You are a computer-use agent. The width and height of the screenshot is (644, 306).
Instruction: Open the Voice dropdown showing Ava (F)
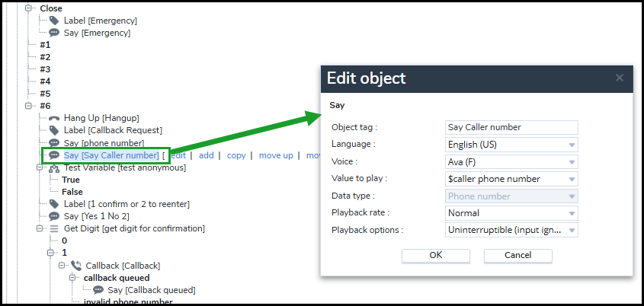(x=511, y=162)
